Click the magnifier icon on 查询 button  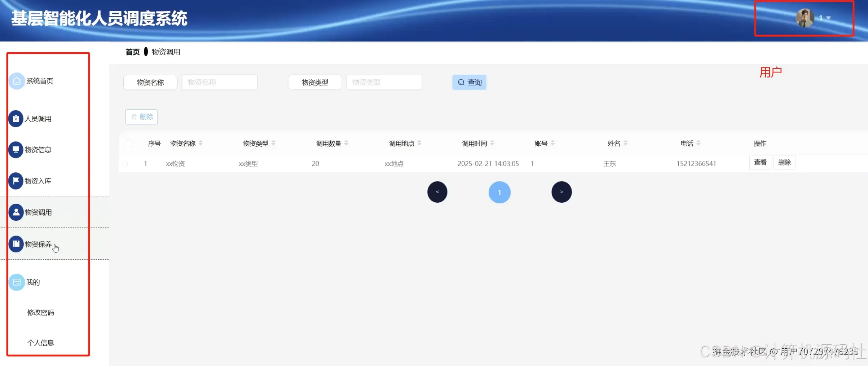461,82
